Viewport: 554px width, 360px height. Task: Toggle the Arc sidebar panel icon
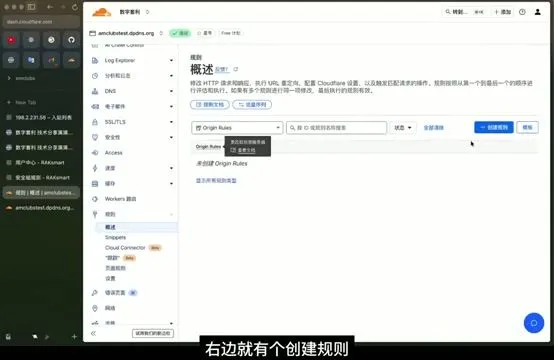pyautogui.click(x=31, y=7)
